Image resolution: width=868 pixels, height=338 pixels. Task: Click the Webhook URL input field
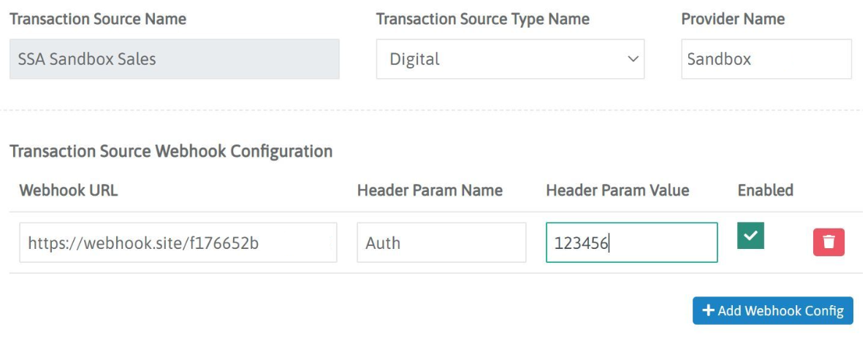point(178,242)
